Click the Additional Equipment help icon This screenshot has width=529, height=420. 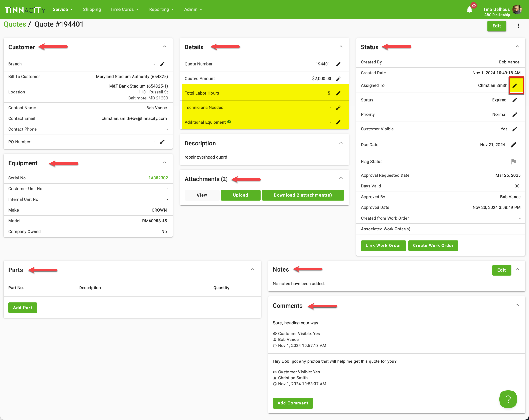[229, 122]
